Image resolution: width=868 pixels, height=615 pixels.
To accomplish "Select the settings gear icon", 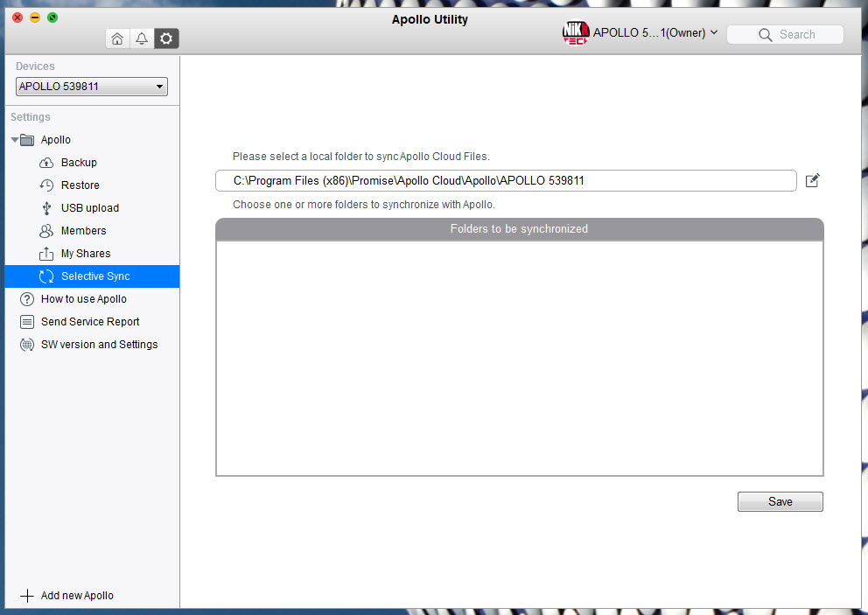I will [166, 38].
